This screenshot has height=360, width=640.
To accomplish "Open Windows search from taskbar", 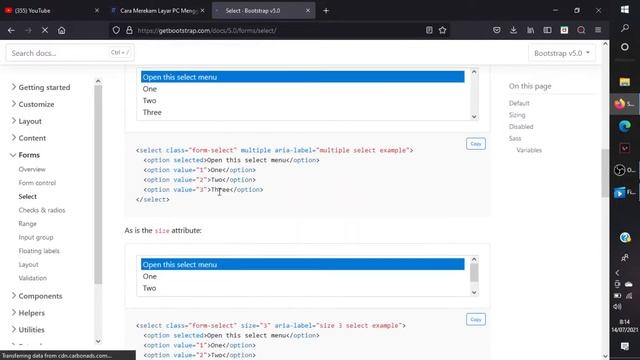I will click(625, 28).
